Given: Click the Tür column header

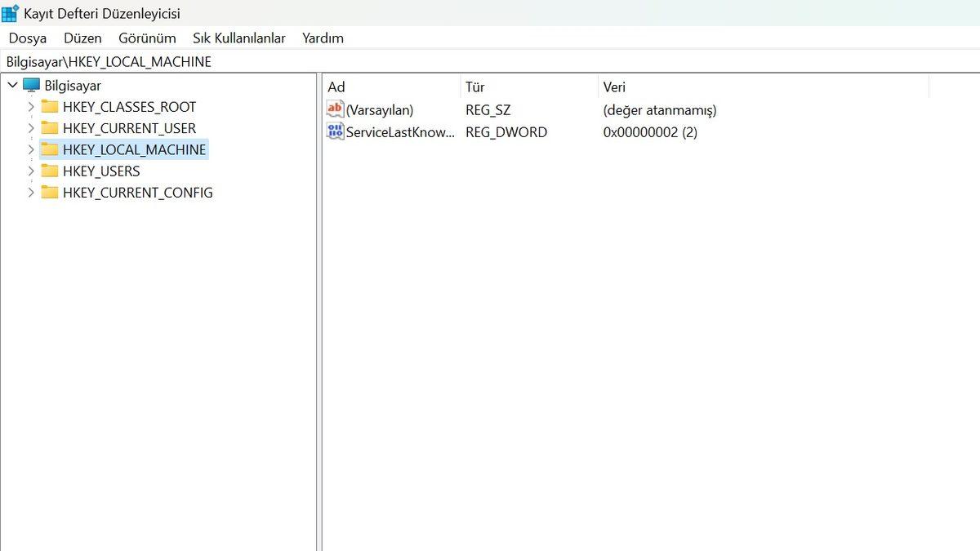Looking at the screenshot, I should (474, 87).
